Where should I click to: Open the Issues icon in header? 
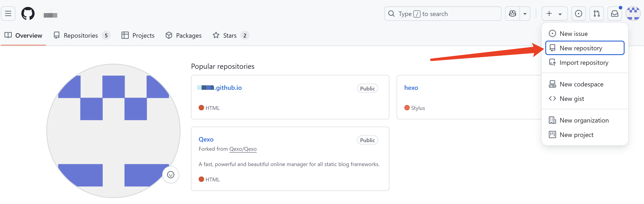pyautogui.click(x=578, y=14)
